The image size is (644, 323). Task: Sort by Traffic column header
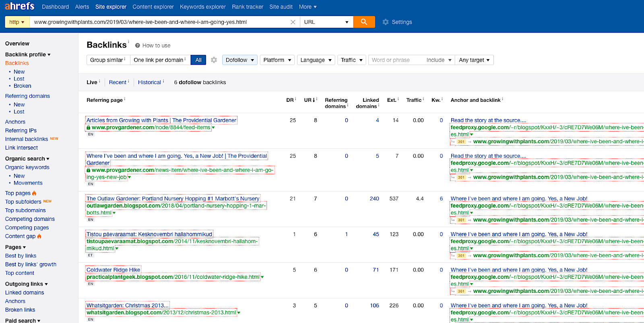414,100
